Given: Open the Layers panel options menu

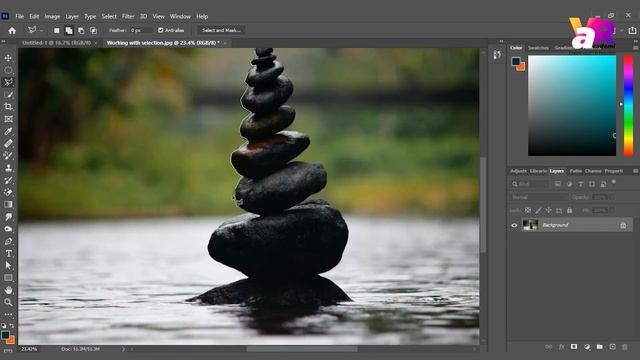Looking at the screenshot, I should pyautogui.click(x=636, y=171).
